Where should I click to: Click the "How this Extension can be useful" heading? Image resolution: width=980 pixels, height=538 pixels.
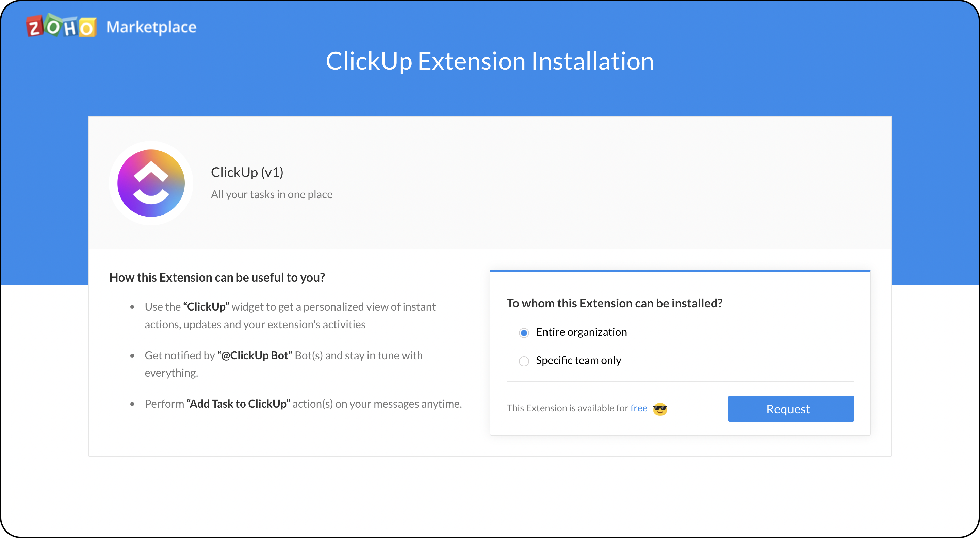[217, 277]
